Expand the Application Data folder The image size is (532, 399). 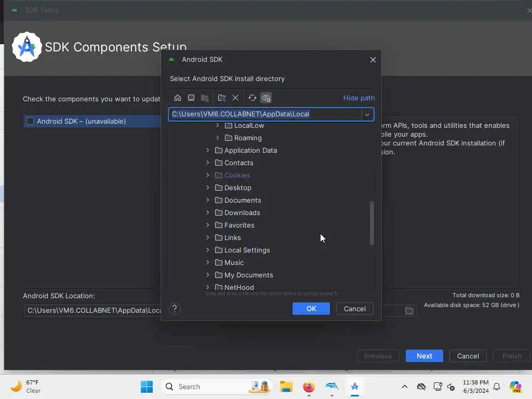click(208, 150)
